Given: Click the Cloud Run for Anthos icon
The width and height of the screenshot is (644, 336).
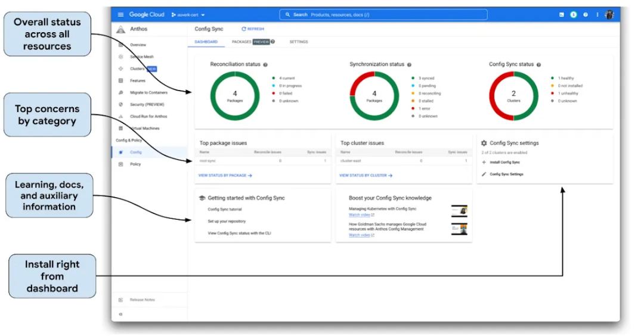Looking at the screenshot, I should click(120, 116).
